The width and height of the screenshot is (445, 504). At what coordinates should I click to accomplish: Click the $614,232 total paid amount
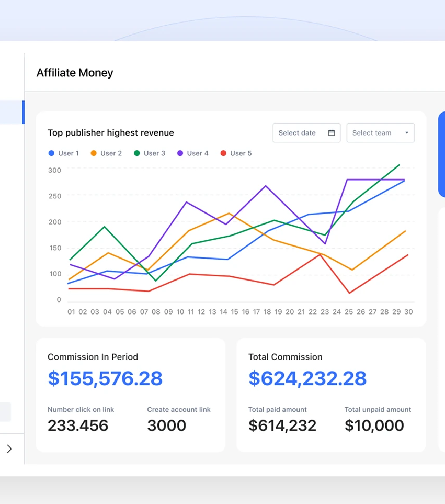pos(282,425)
